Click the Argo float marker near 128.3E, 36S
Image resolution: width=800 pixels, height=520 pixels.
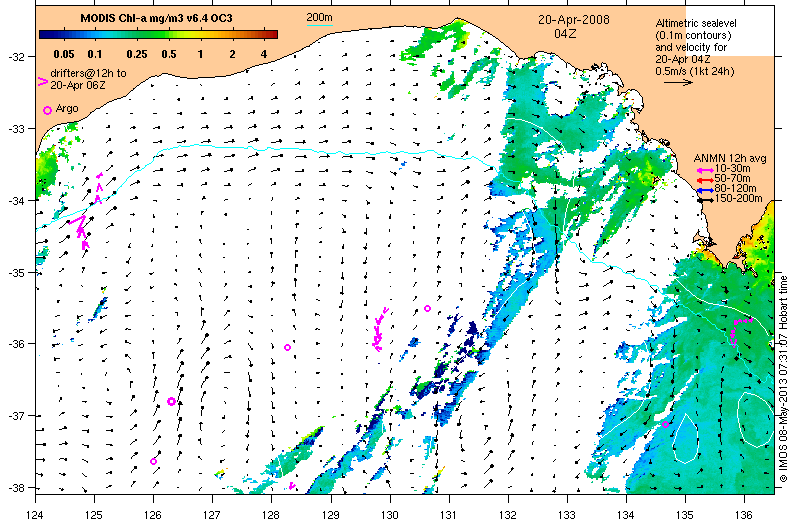(288, 348)
